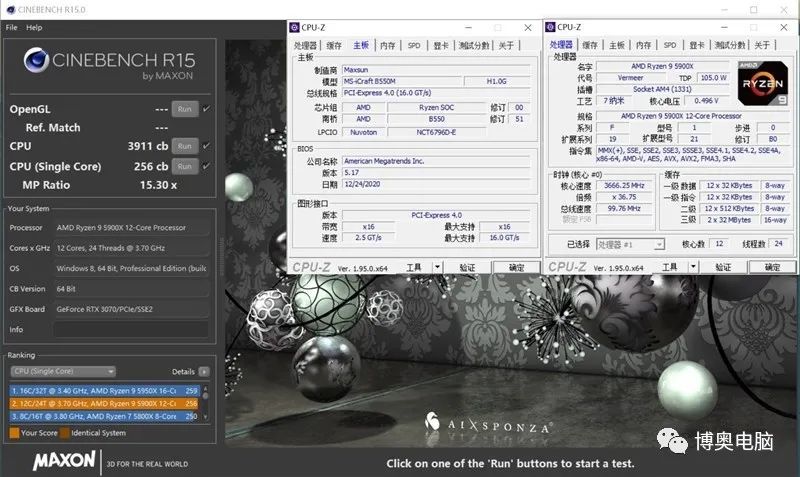The height and width of the screenshot is (477, 800).
Task: Select the Ryzen 9 5950X ranking entry
Action: click(105, 391)
